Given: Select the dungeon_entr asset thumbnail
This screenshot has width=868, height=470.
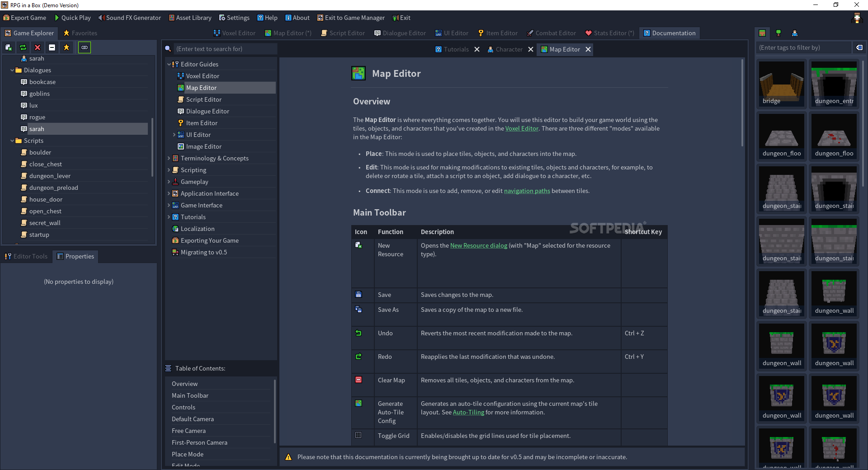Looking at the screenshot, I should pos(834,84).
